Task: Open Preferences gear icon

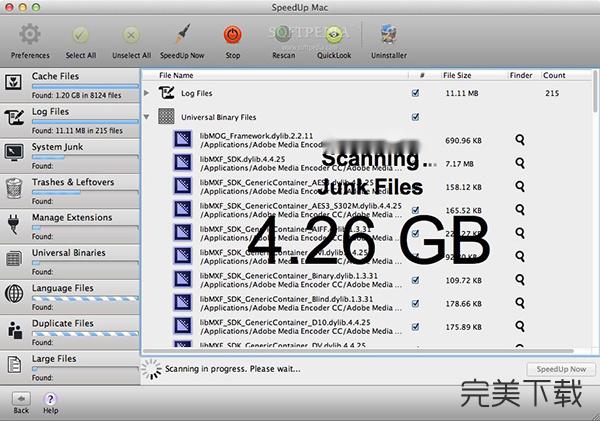Action: (x=30, y=34)
